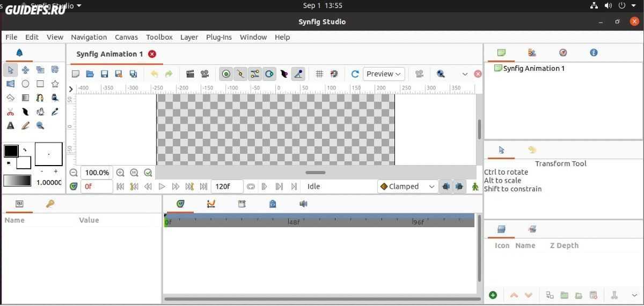The height and width of the screenshot is (306, 644).
Task: Open the Plug-Ins menu
Action: point(219,37)
